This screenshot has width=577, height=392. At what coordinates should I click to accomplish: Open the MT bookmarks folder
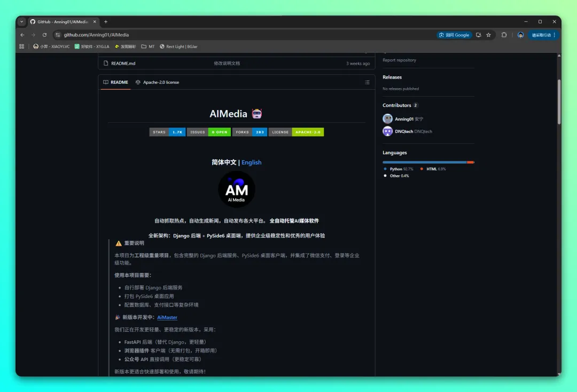click(x=148, y=46)
